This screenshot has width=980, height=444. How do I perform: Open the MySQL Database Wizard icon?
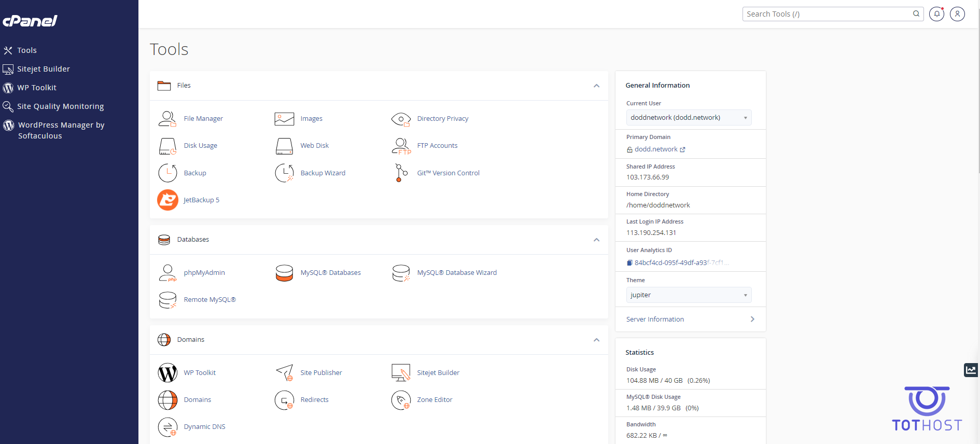(401, 273)
